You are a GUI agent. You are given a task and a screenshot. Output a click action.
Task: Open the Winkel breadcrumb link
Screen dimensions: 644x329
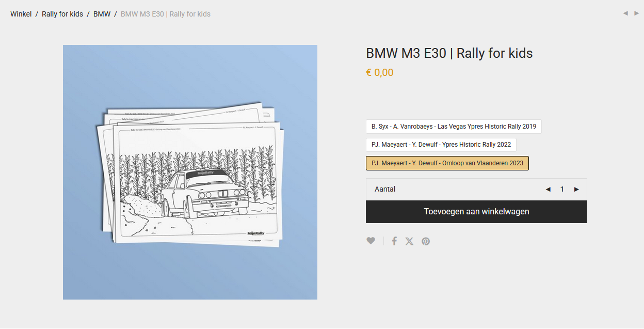click(21, 14)
